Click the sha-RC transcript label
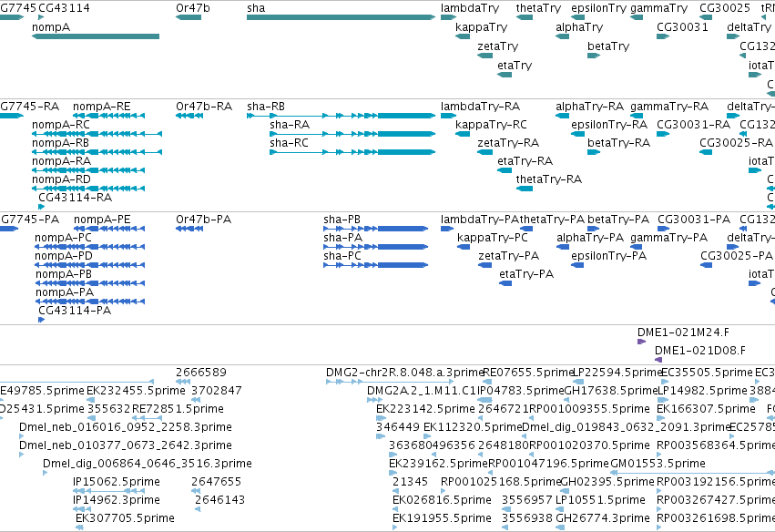The height and width of the screenshot is (532, 775). [289, 143]
